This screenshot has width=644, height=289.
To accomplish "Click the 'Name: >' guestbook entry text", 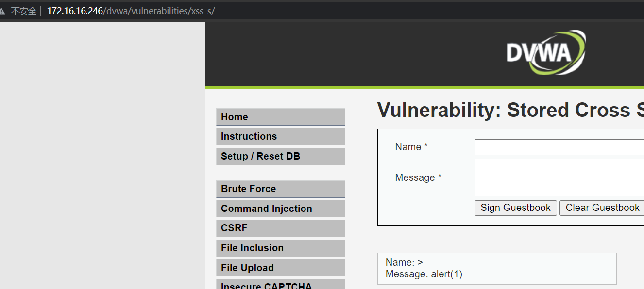I will 404,262.
